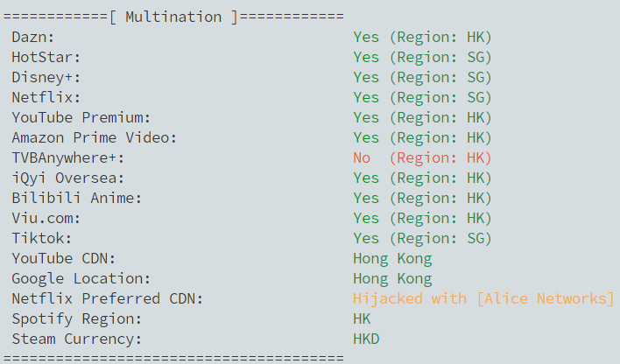The image size is (620, 364).
Task: Click the HotStar result Yes (Region: SG)
Action: [x=422, y=57]
